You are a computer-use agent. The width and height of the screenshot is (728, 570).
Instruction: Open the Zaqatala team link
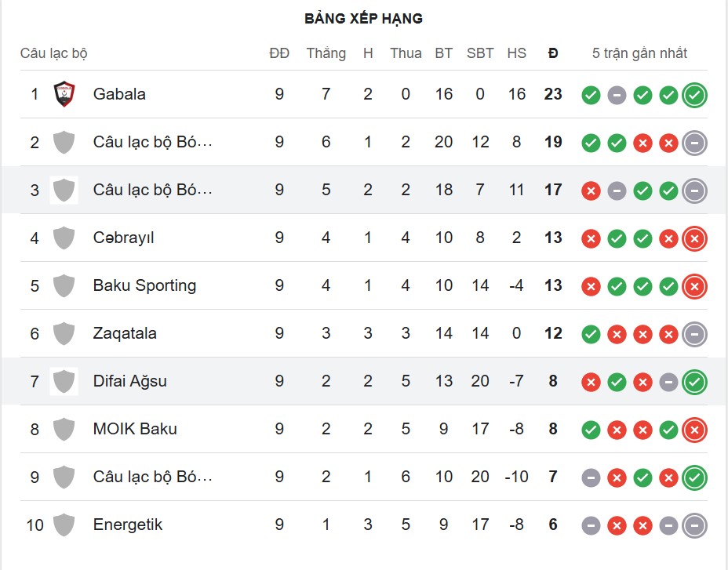coord(125,333)
